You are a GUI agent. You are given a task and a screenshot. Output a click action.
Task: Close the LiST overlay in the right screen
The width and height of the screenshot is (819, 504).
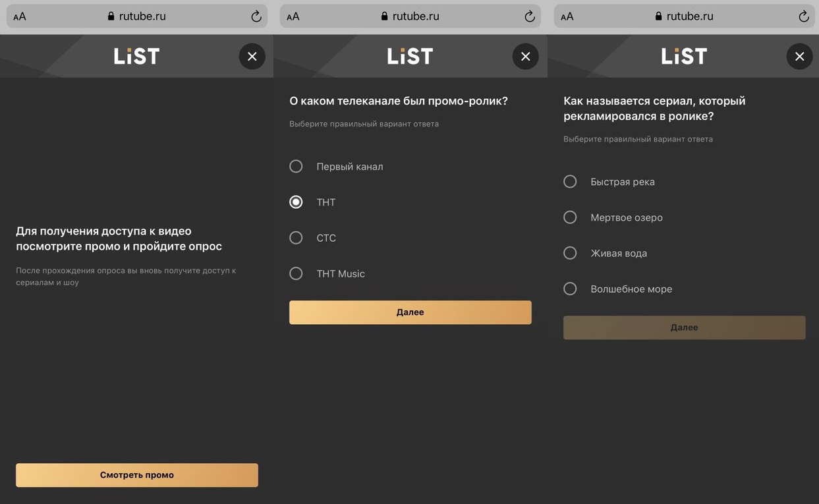coord(800,57)
